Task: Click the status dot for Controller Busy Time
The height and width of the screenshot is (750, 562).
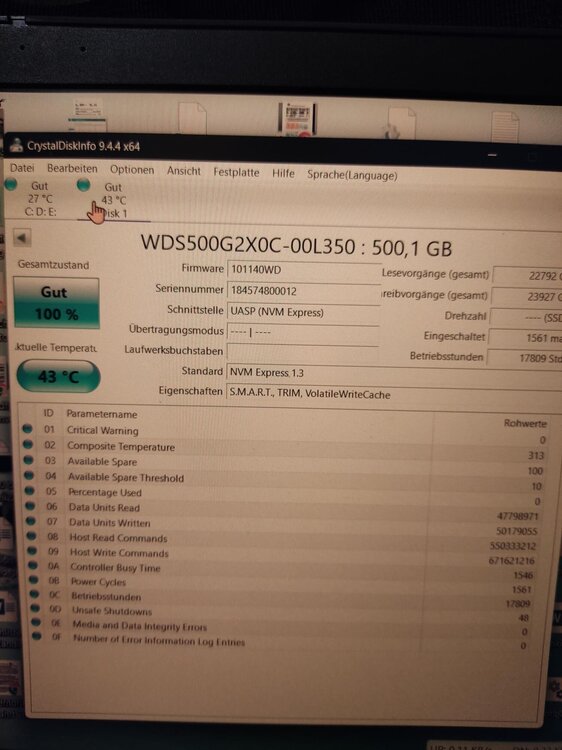Action: coord(33,565)
